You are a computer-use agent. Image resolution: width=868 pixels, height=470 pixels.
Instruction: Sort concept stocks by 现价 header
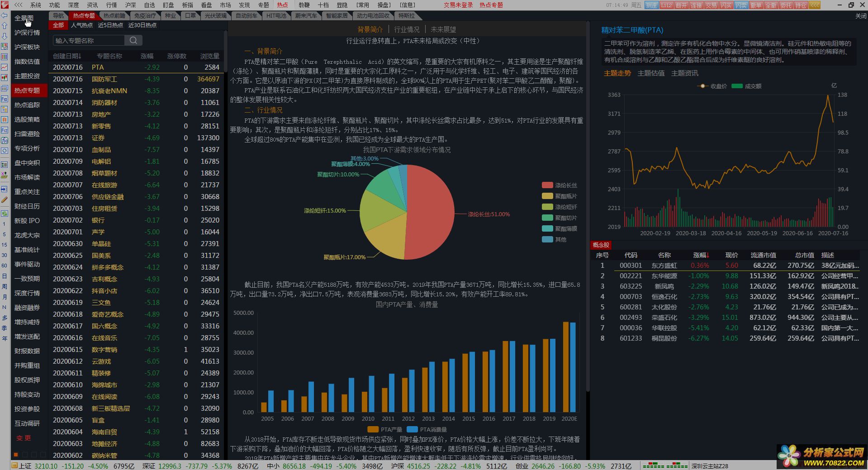[x=731, y=255]
